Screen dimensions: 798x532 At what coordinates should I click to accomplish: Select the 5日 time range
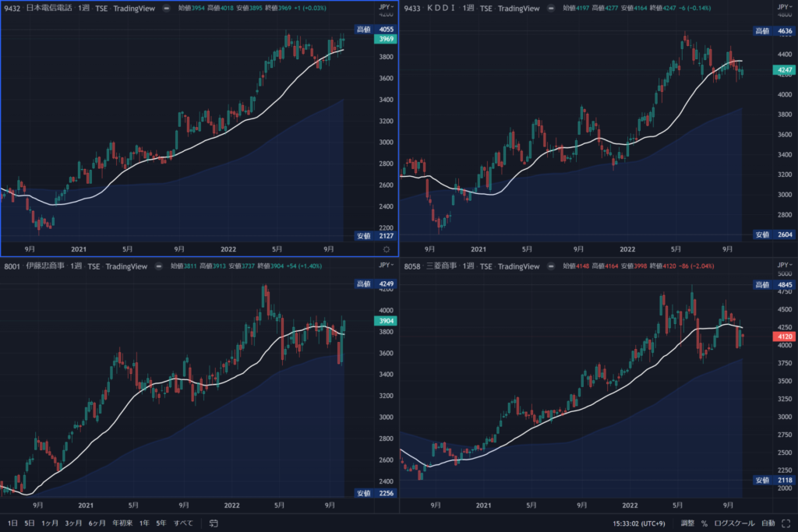tap(30, 523)
